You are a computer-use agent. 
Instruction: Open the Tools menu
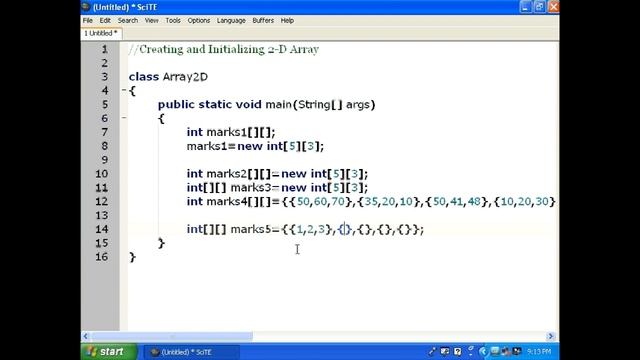pos(173,20)
